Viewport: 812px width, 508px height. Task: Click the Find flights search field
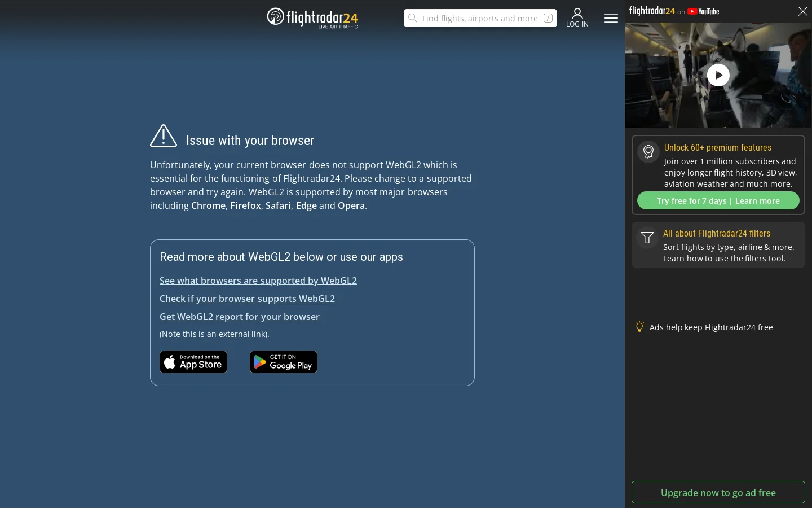[480, 18]
